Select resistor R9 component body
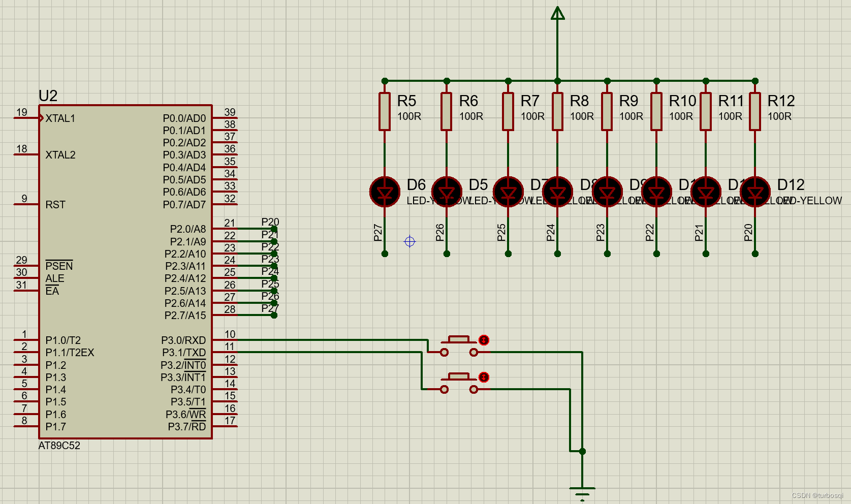The height and width of the screenshot is (504, 851). coord(607,111)
